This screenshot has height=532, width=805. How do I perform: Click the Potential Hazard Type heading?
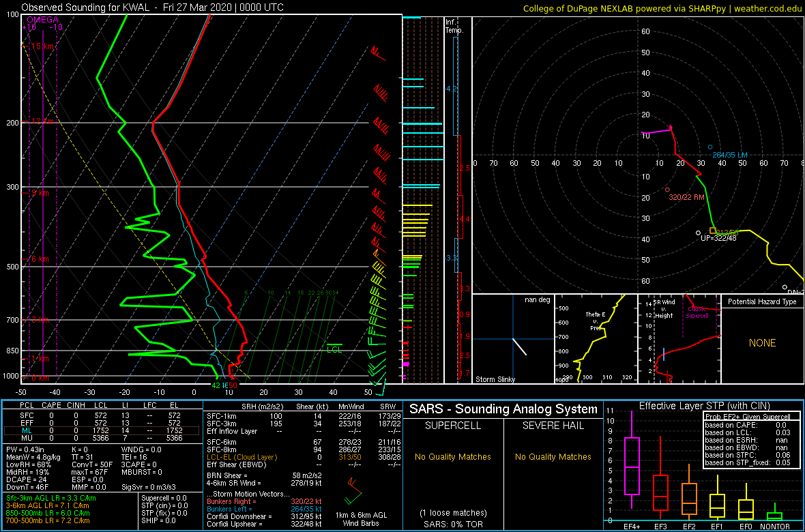click(x=763, y=302)
